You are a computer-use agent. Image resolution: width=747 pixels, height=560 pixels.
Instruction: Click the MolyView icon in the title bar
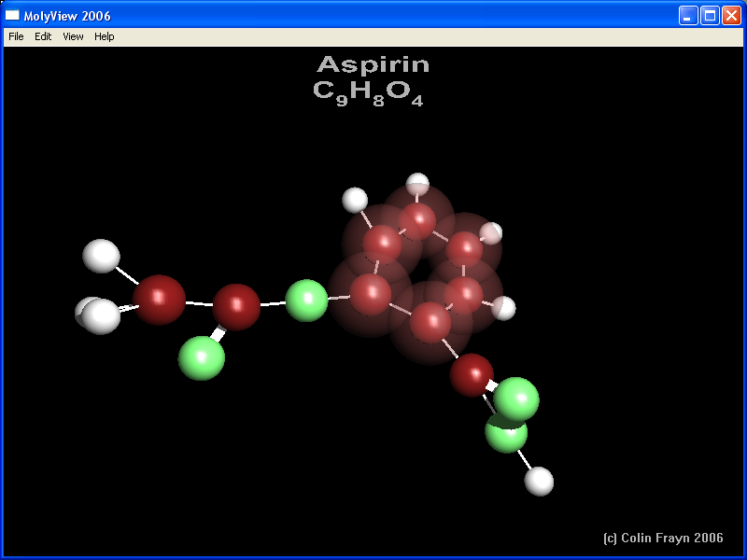point(12,15)
